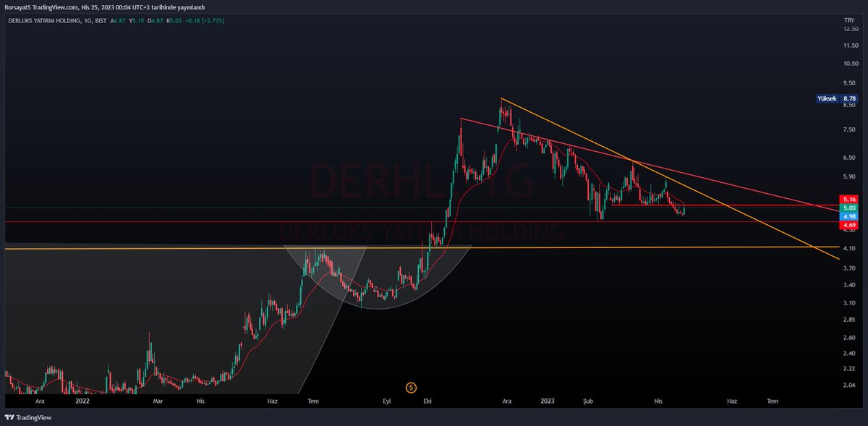Image resolution: width=868 pixels, height=426 pixels.
Task: Click the K5.03 close value in header
Action: [x=176, y=21]
